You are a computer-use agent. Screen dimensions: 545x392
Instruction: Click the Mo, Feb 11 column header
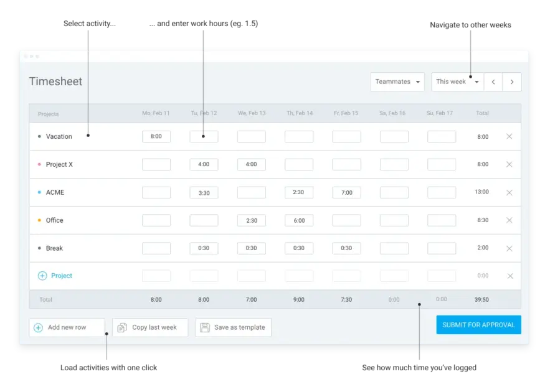(x=156, y=113)
